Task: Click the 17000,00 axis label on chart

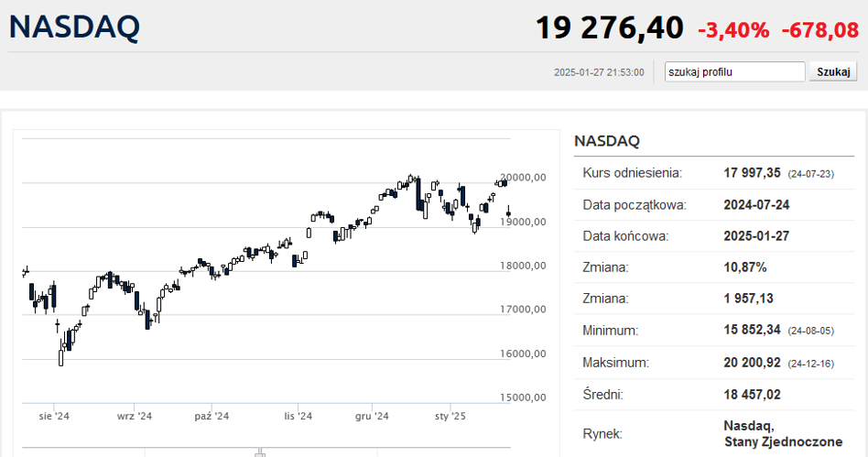Action: click(x=523, y=310)
